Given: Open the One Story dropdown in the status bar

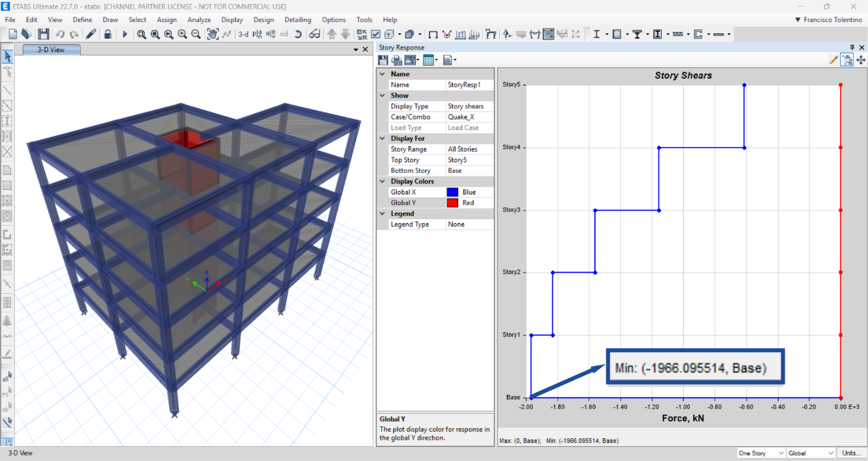Looking at the screenshot, I should 761,452.
